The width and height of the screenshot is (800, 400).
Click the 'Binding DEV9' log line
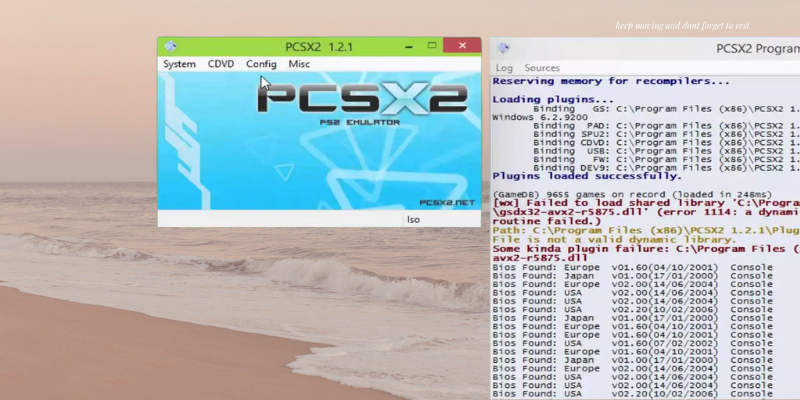tap(666, 168)
